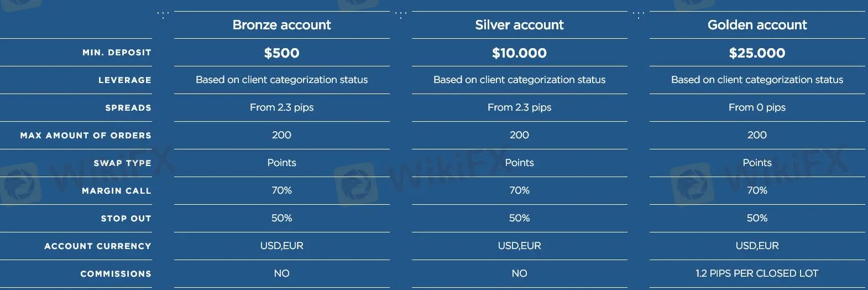The height and width of the screenshot is (290, 868).
Task: Click the SPREADS row label
Action: point(128,108)
